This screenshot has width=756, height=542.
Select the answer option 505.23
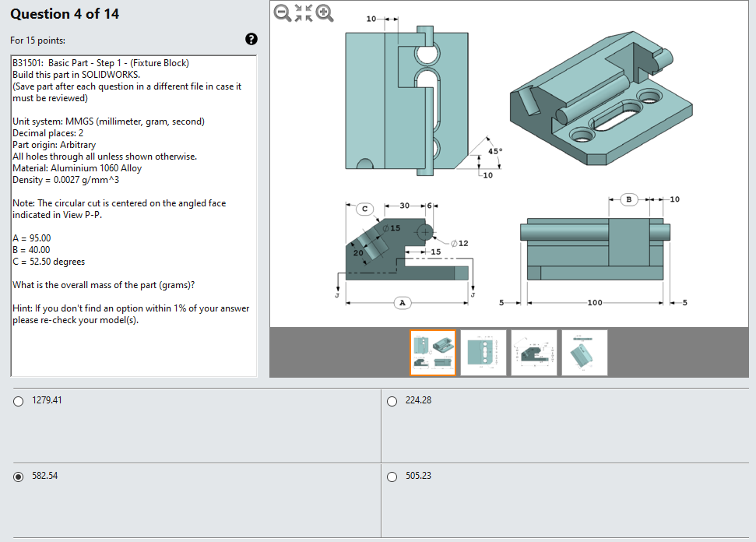(392, 476)
